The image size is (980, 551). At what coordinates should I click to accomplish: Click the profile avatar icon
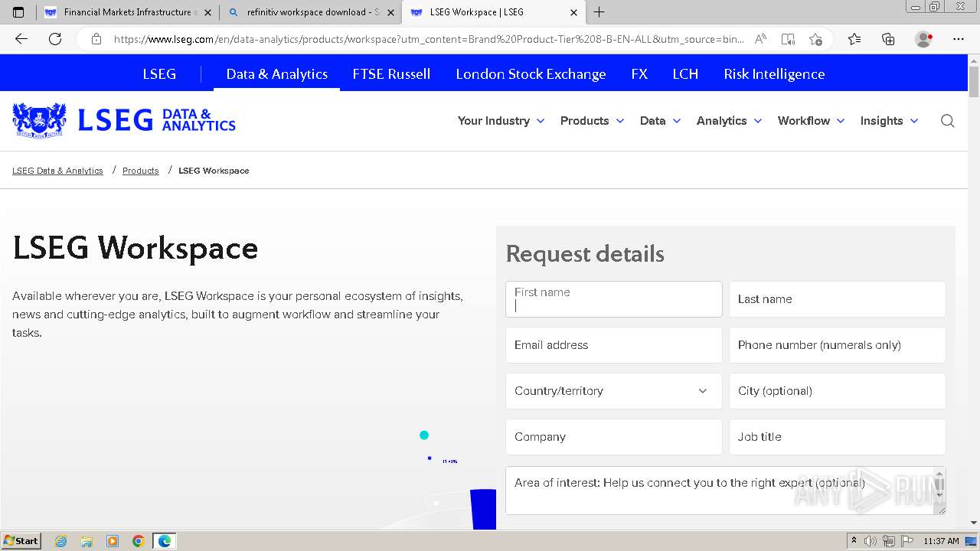(x=924, y=39)
